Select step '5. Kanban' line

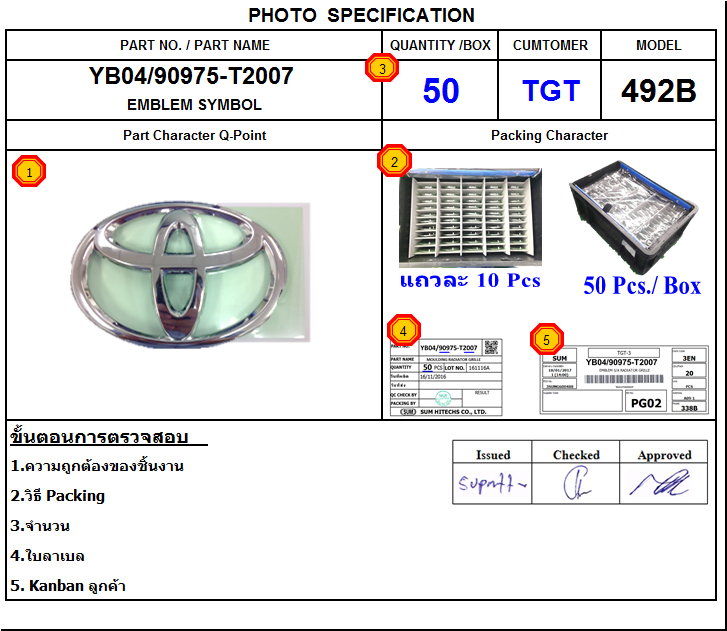(68, 586)
